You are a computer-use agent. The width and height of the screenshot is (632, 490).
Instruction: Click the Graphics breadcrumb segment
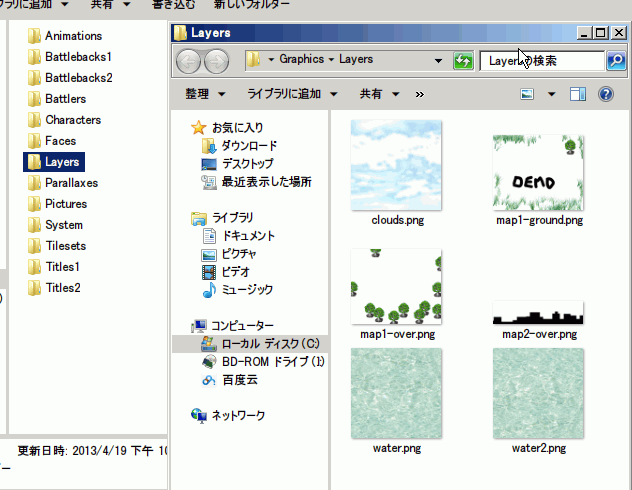301,59
